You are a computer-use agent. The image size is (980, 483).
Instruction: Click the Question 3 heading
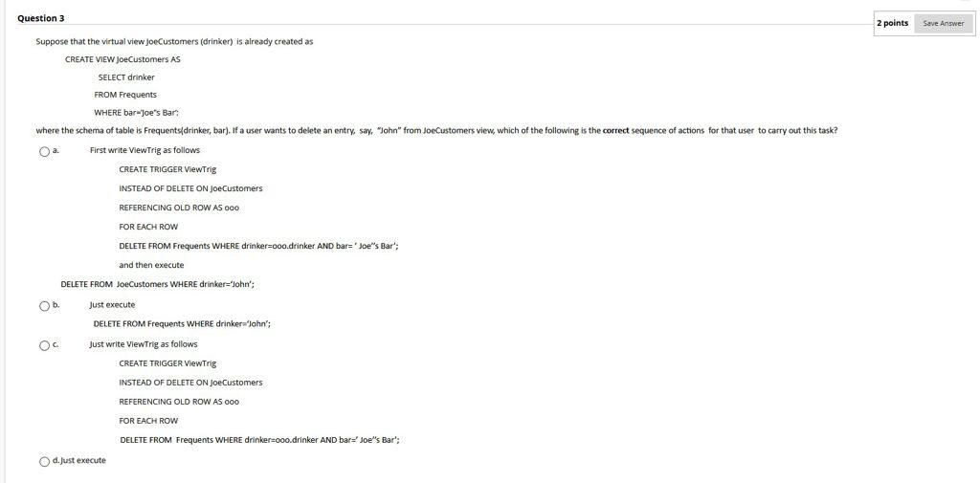41,18
